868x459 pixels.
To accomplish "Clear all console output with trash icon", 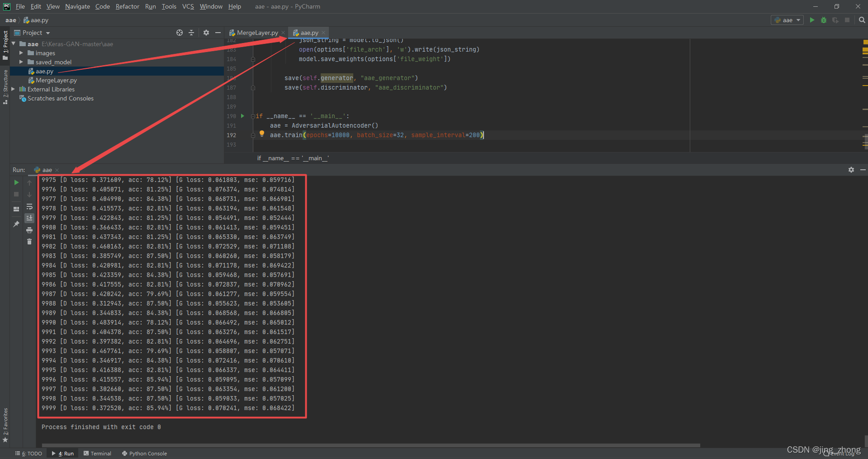I will tap(29, 242).
